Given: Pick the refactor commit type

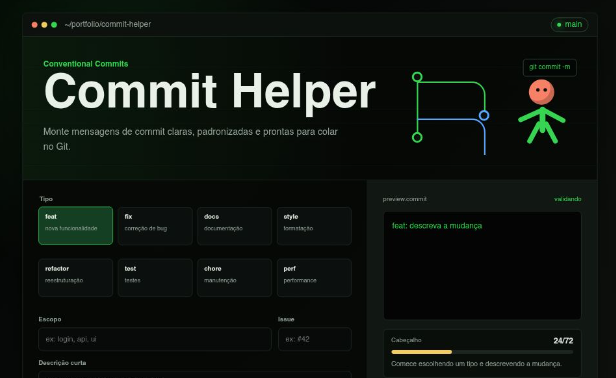Looking at the screenshot, I should 75,278.
